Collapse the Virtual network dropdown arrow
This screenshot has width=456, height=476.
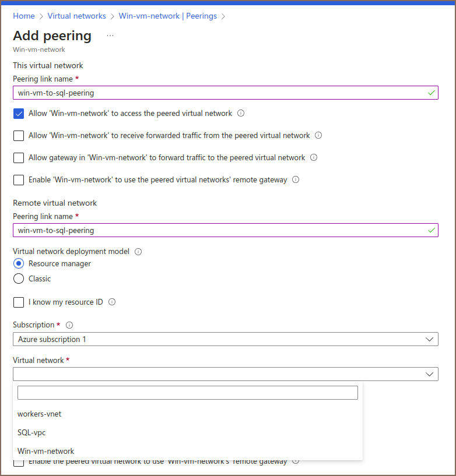click(x=430, y=374)
